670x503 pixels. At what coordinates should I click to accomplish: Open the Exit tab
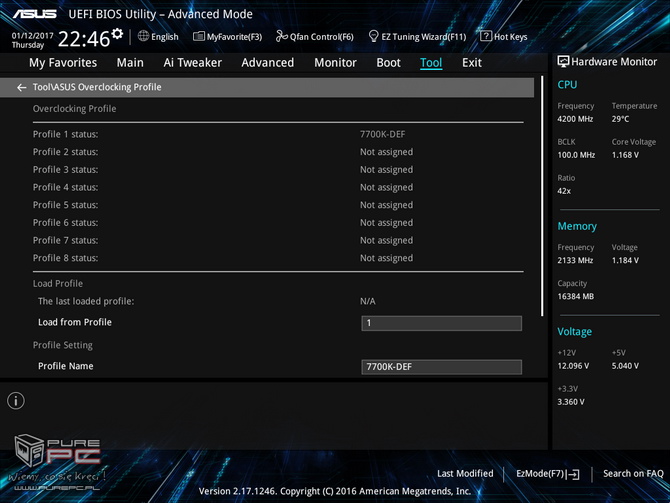click(472, 63)
